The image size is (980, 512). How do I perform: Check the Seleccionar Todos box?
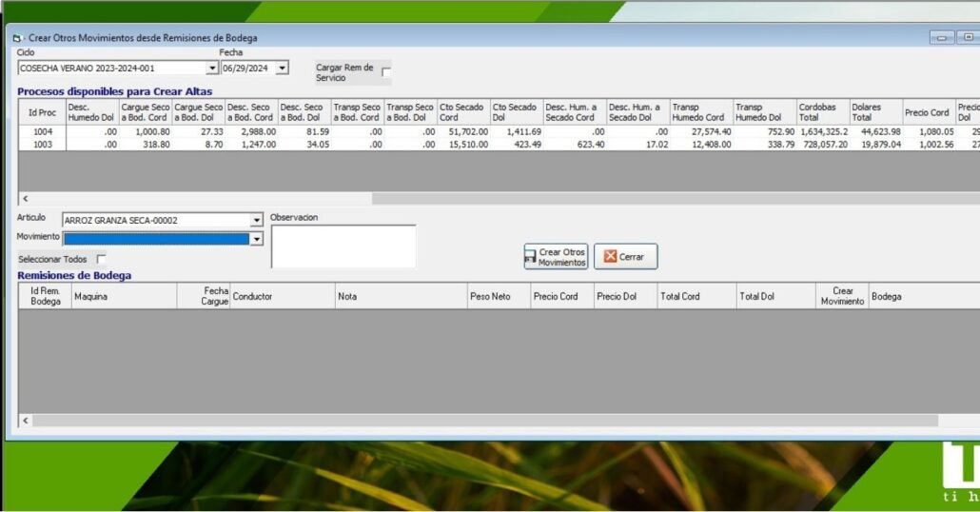[x=101, y=259]
